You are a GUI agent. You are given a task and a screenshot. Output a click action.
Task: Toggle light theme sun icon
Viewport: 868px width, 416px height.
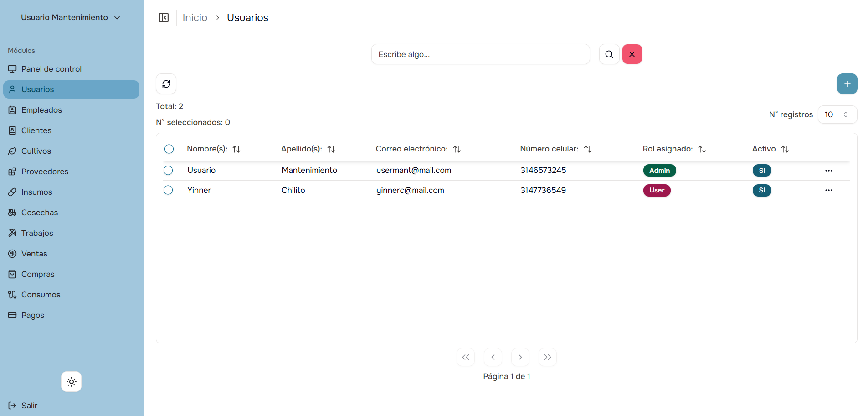pyautogui.click(x=72, y=382)
